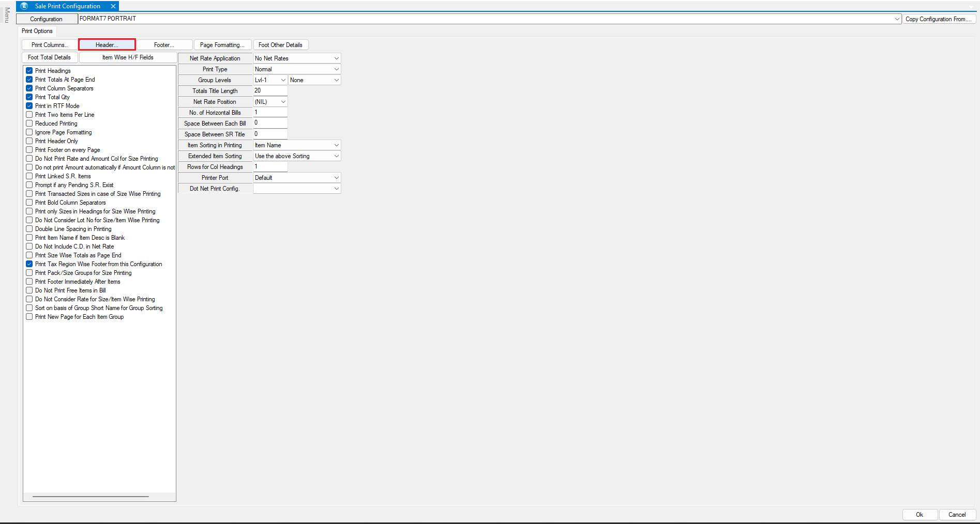The width and height of the screenshot is (980, 524).
Task: Enable Print Two Items Per Line
Action: (29, 115)
